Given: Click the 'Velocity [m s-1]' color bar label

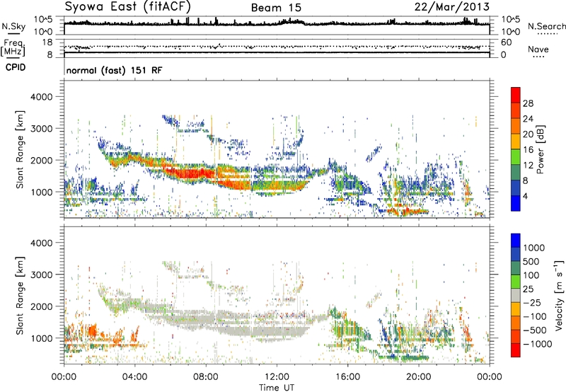Looking at the screenshot, I should pyautogui.click(x=559, y=295).
